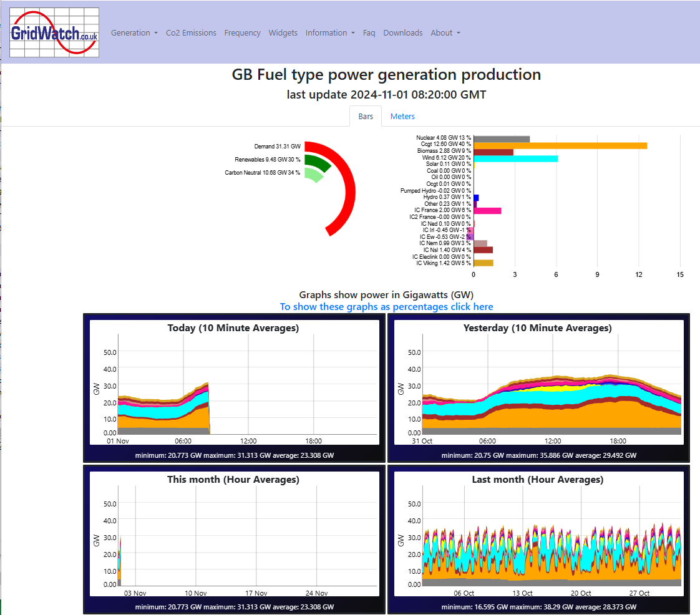
Task: Click the pink IC France bar
Action: click(487, 211)
